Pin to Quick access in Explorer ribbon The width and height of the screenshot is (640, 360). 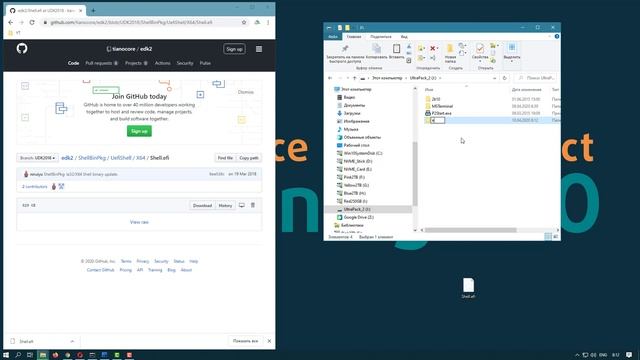345,53
